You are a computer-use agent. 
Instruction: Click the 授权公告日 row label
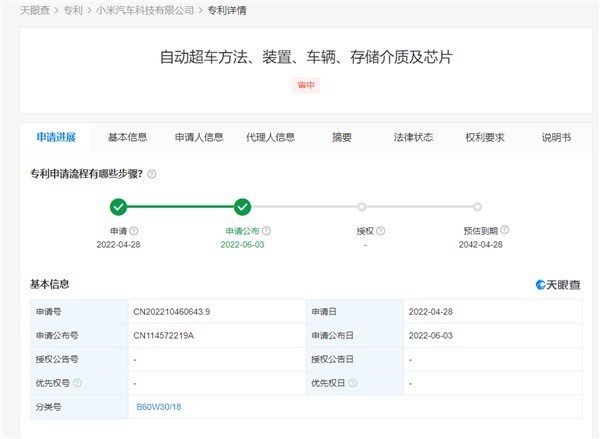coord(332,359)
